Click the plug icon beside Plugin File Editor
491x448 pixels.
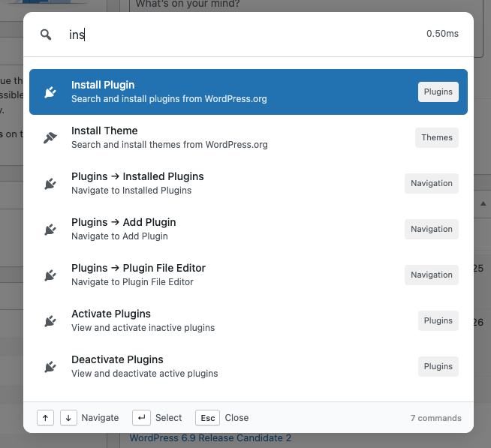point(50,275)
